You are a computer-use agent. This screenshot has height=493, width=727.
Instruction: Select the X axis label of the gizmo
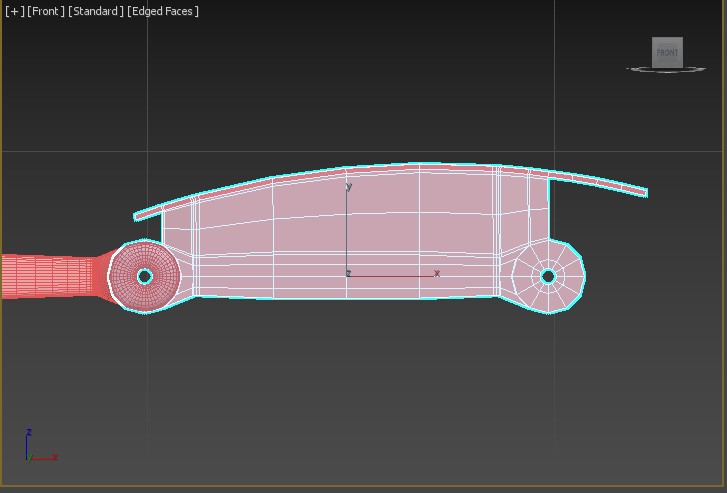pos(437,273)
